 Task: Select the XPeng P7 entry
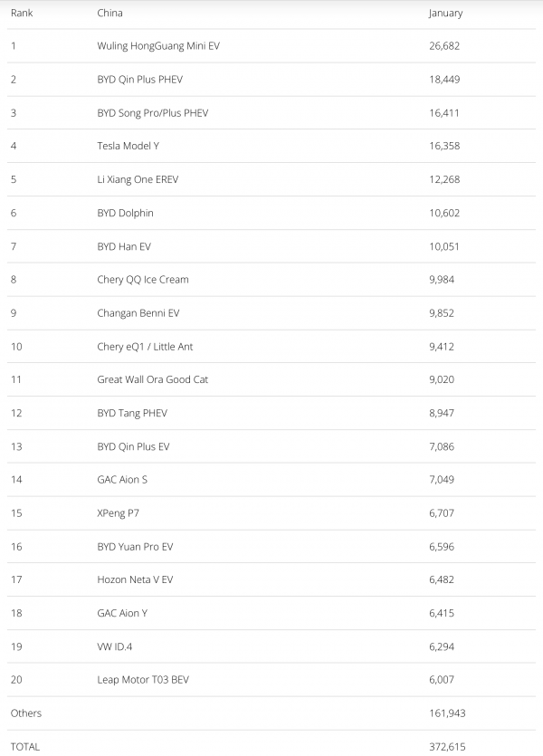[x=118, y=513]
